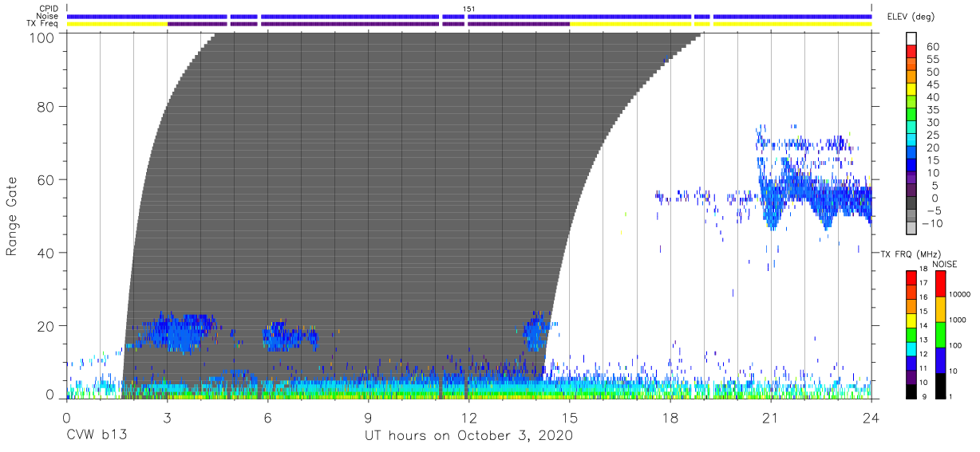This screenshot has height=452, width=980.
Task: Click the CPID label above the plot
Action: 49,9
